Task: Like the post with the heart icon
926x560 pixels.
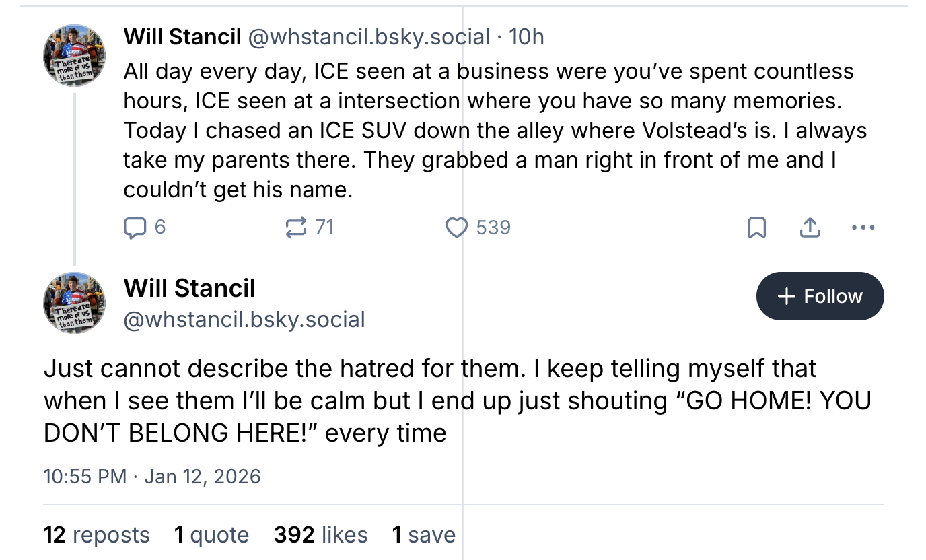Action: pos(457,228)
